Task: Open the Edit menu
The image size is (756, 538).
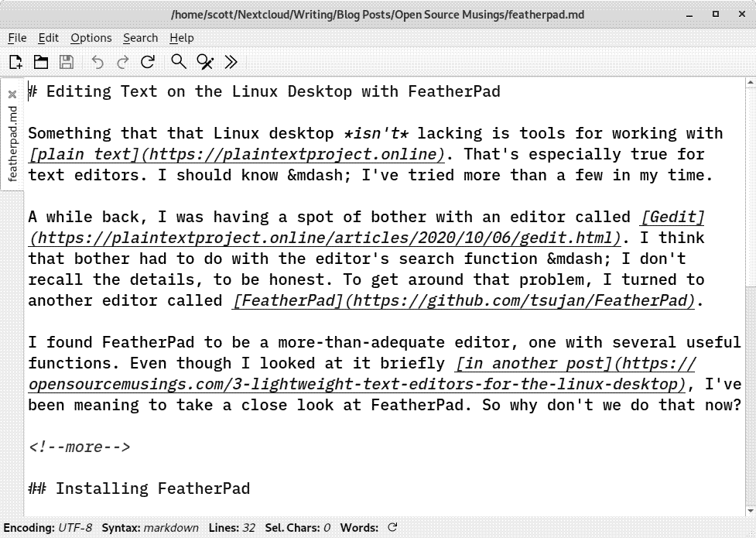Action: [49, 38]
